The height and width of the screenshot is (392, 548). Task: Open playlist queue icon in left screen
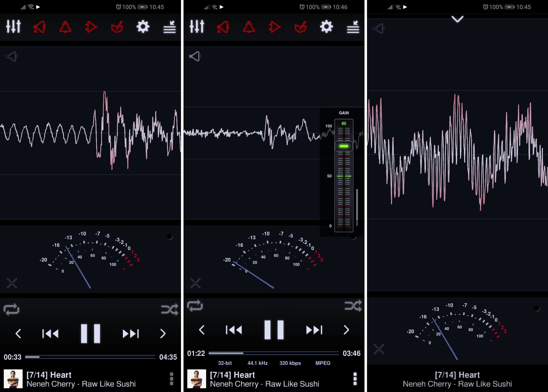tap(169, 27)
